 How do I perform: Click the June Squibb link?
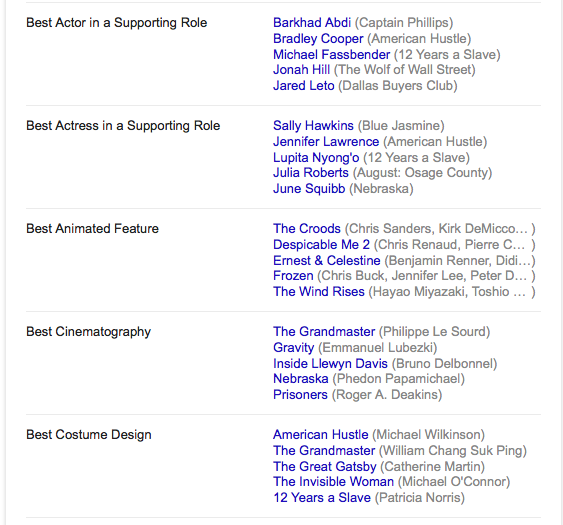point(309,189)
